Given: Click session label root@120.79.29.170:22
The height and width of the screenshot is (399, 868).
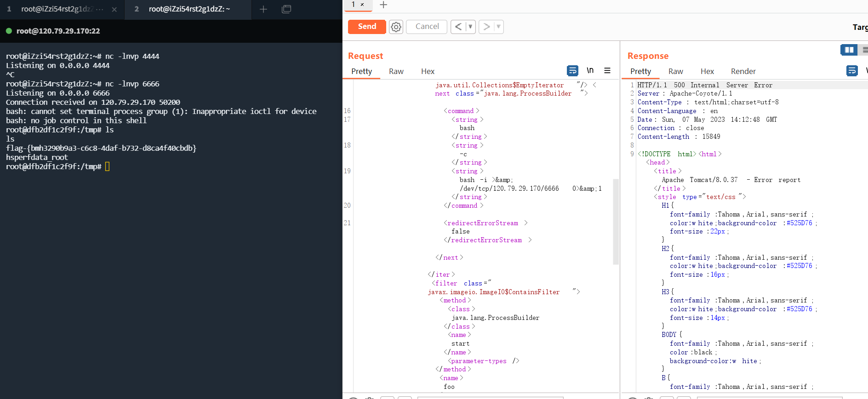Looking at the screenshot, I should coord(58,31).
